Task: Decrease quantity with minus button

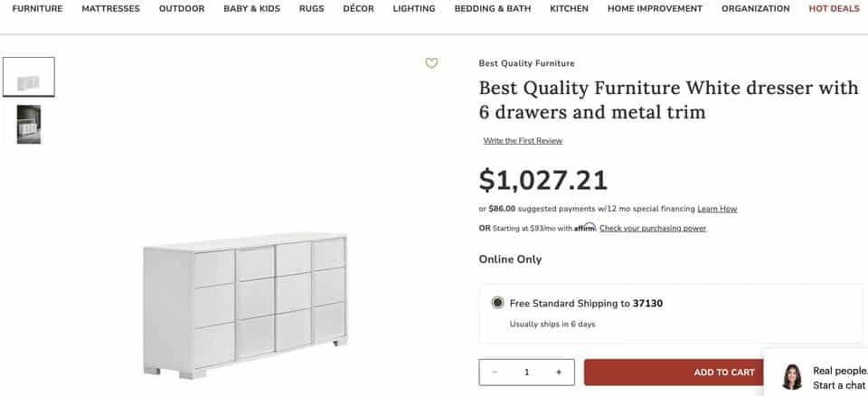Action: tap(495, 372)
